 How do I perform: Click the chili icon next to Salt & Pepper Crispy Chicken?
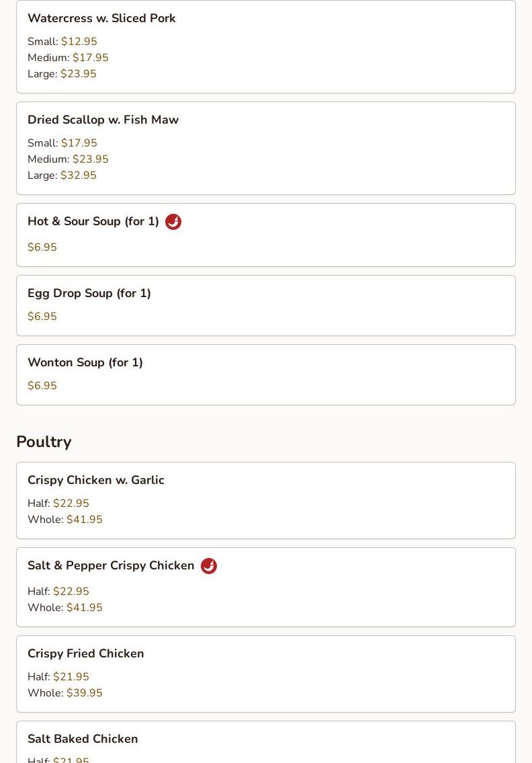pyautogui.click(x=209, y=566)
